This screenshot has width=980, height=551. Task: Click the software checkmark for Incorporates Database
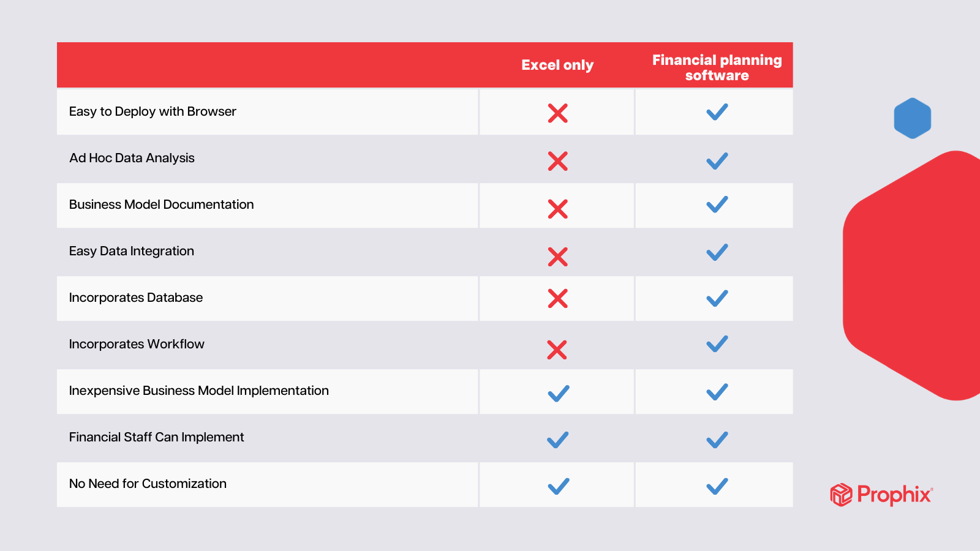click(x=717, y=298)
